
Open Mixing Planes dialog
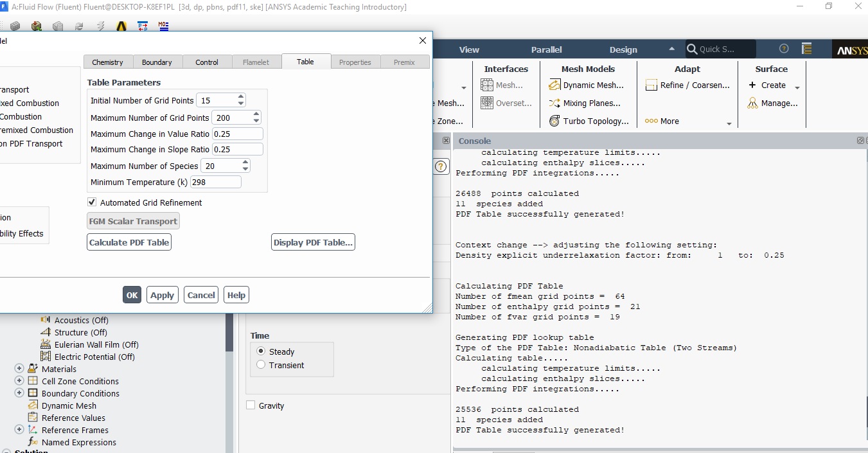coord(585,103)
